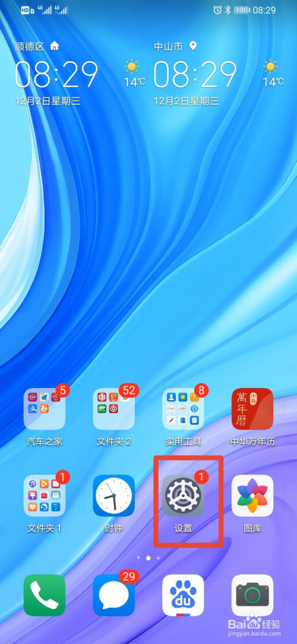Launch the 图库 gallery app
The image size is (297, 644).
coord(252,495)
